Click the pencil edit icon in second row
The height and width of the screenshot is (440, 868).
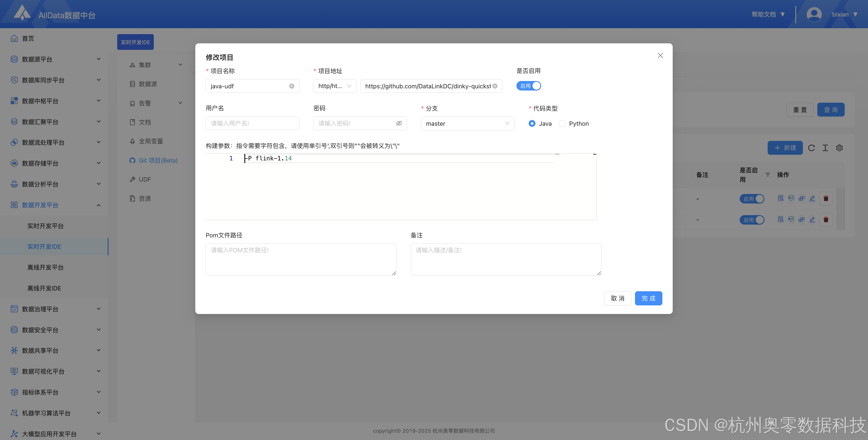pos(812,219)
